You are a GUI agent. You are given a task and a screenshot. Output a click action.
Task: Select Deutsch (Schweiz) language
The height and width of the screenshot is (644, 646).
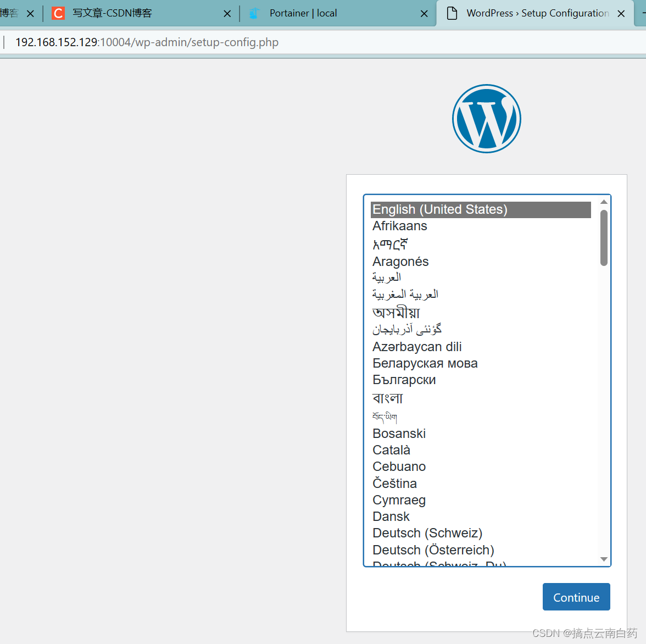pyautogui.click(x=481, y=533)
